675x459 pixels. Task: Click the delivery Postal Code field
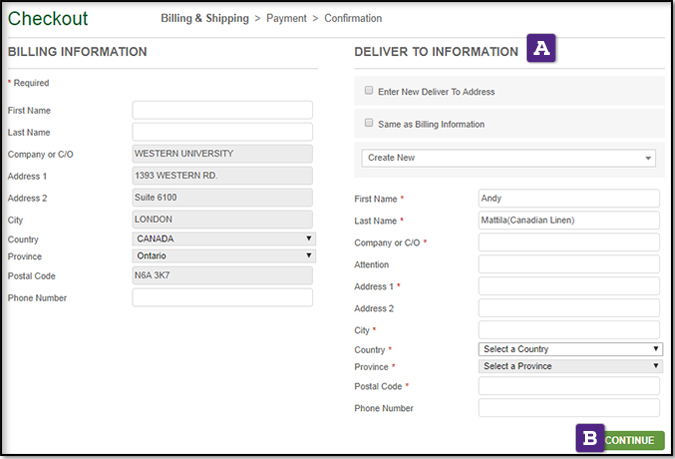(x=569, y=386)
